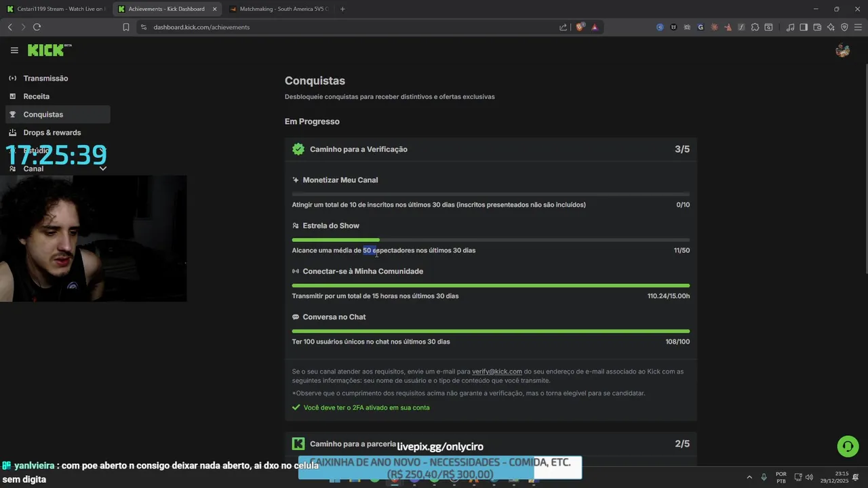Select Conquistas in the sidebar
The height and width of the screenshot is (488, 868).
58,115
